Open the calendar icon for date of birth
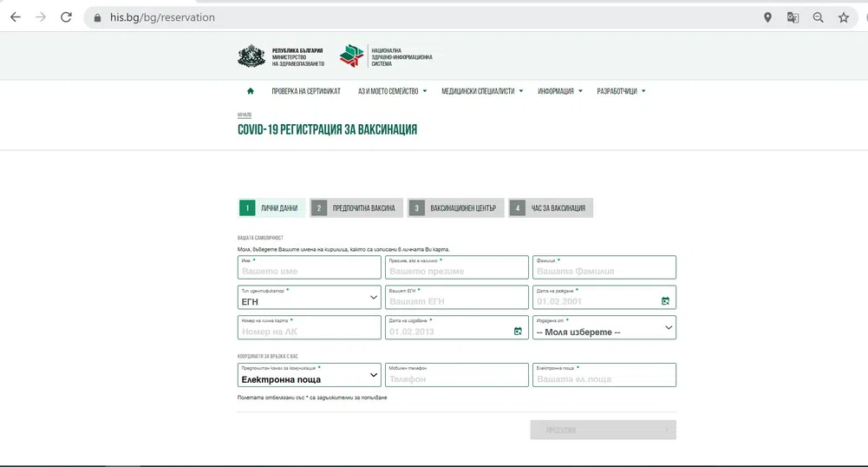This screenshot has width=868, height=467. pos(665,301)
